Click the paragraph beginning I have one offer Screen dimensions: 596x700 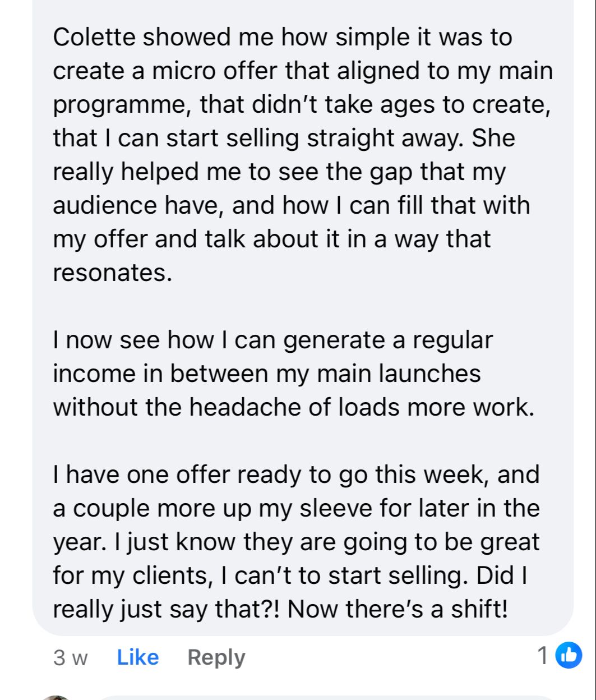(x=297, y=542)
